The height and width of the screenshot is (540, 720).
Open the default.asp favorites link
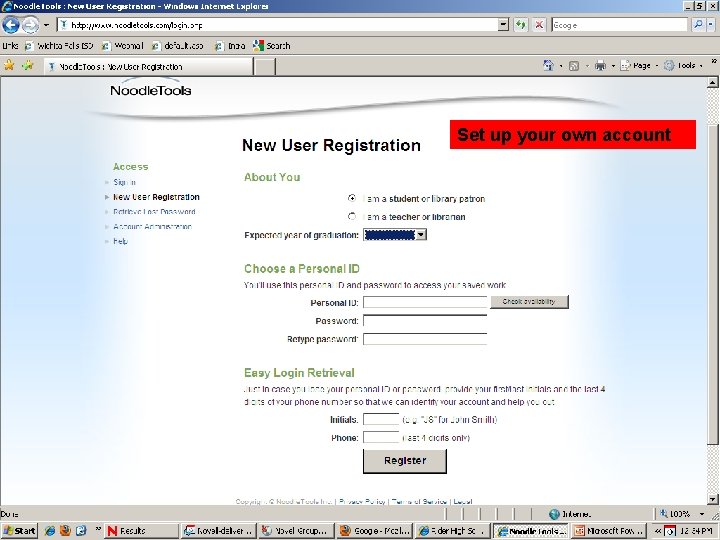(178, 46)
